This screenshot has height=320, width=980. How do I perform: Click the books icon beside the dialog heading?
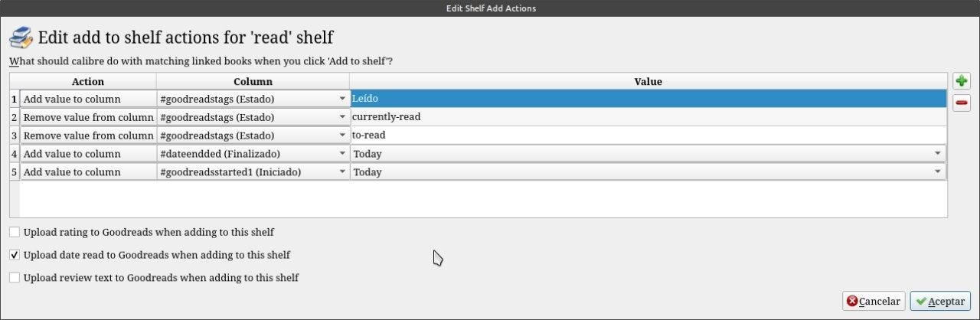tap(21, 38)
